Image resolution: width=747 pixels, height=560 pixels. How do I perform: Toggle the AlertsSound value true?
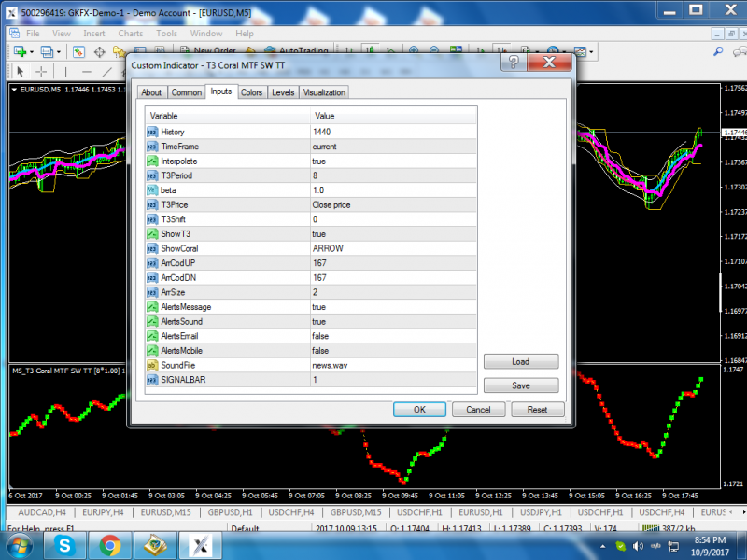(393, 321)
